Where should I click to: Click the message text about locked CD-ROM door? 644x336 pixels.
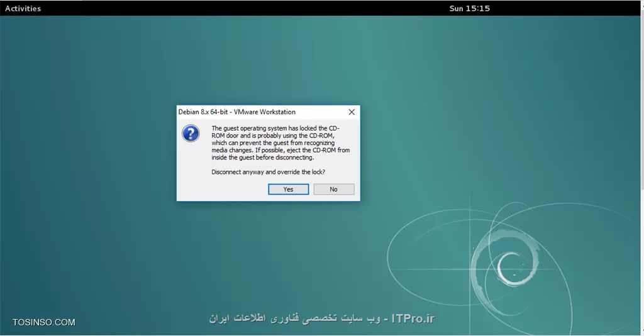[x=280, y=143]
